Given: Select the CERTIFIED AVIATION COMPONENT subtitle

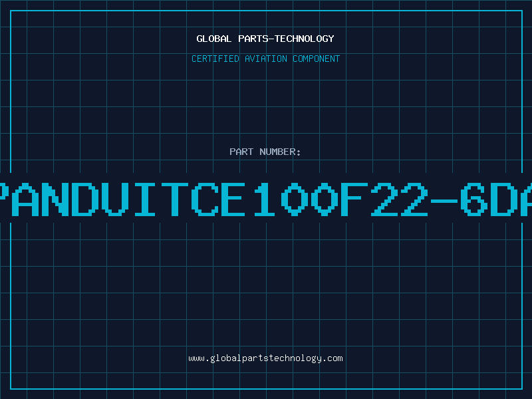Looking at the screenshot, I should click(265, 59).
